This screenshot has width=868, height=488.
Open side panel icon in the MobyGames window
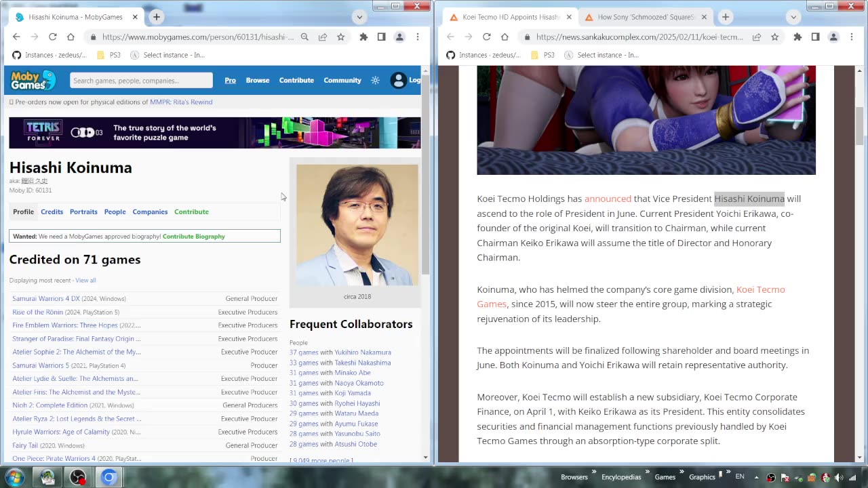point(381,37)
